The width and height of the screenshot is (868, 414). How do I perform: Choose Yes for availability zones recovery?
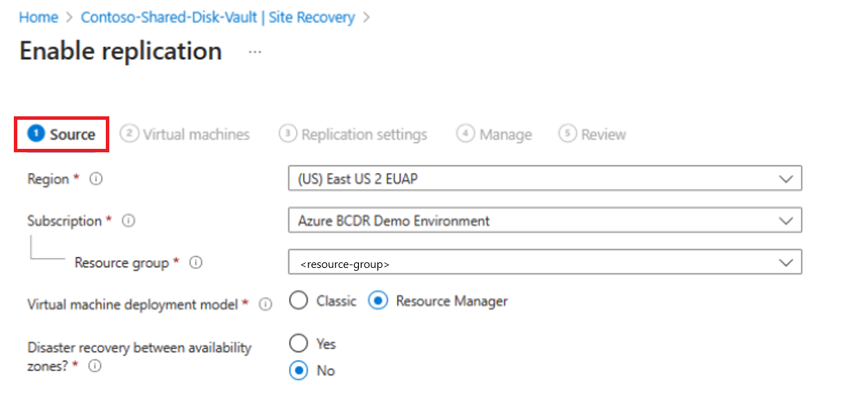[298, 343]
